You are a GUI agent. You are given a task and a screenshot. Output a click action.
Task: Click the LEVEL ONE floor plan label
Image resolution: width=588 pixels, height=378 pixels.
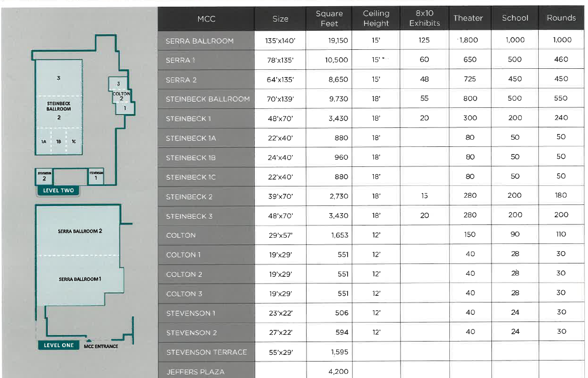(x=59, y=345)
